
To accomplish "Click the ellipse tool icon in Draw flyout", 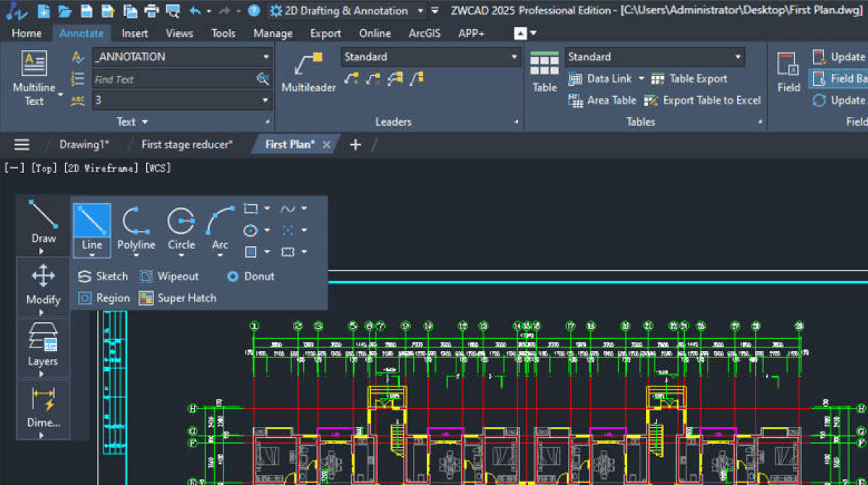I will click(251, 230).
